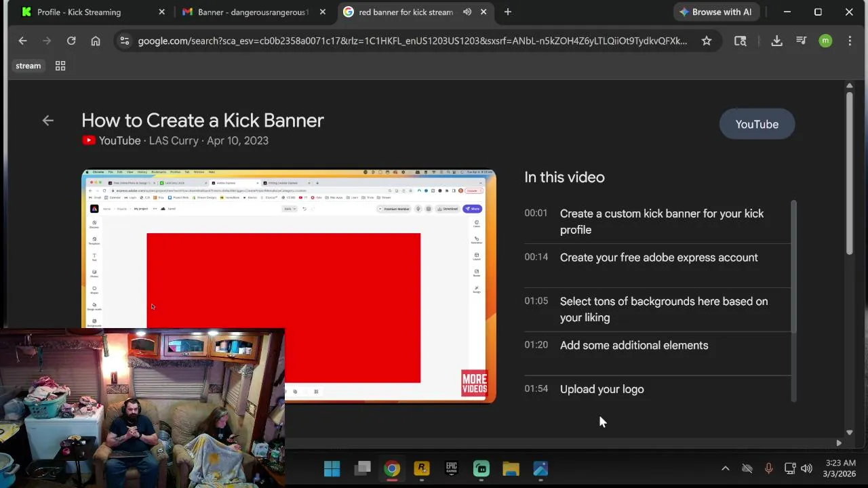Viewport: 868px width, 488px height.
Task: Click the Google search URL address bar
Action: [412, 41]
